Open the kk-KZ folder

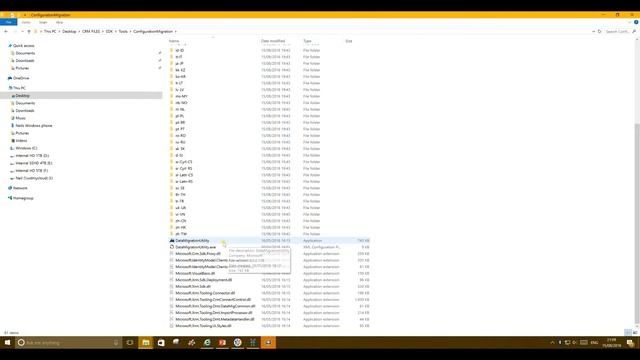[x=180, y=70]
